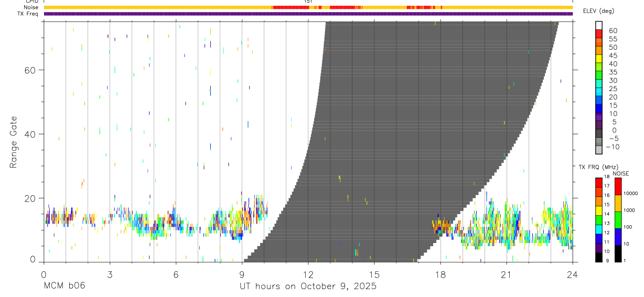Click the 50 label on ELEV colorbar

[613, 47]
